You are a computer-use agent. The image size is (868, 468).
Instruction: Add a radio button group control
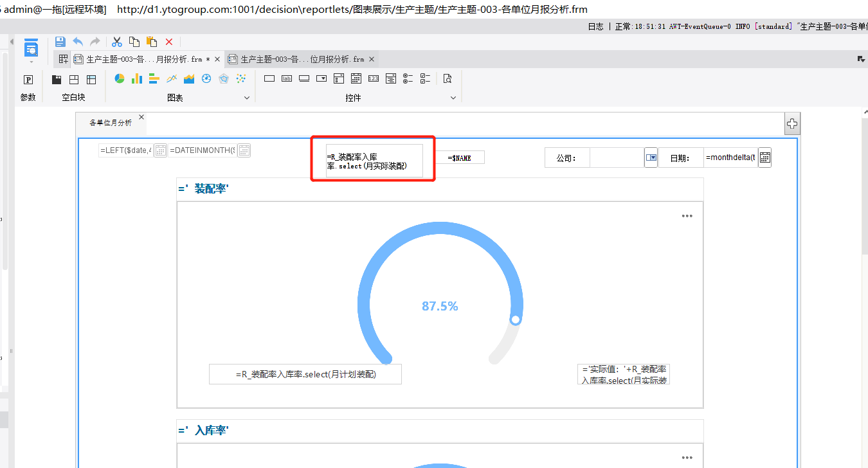[x=408, y=78]
